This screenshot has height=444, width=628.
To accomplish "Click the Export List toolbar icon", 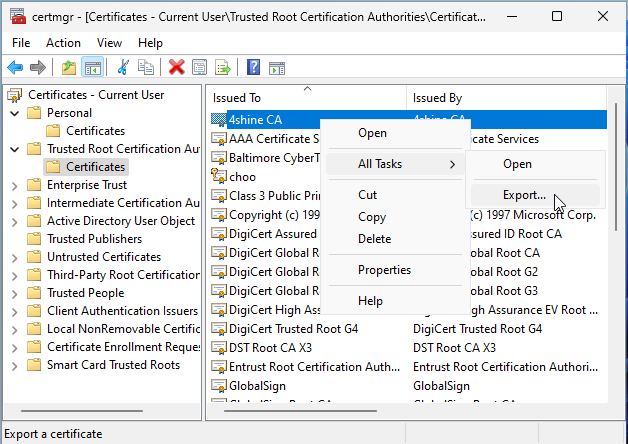I will [x=223, y=67].
